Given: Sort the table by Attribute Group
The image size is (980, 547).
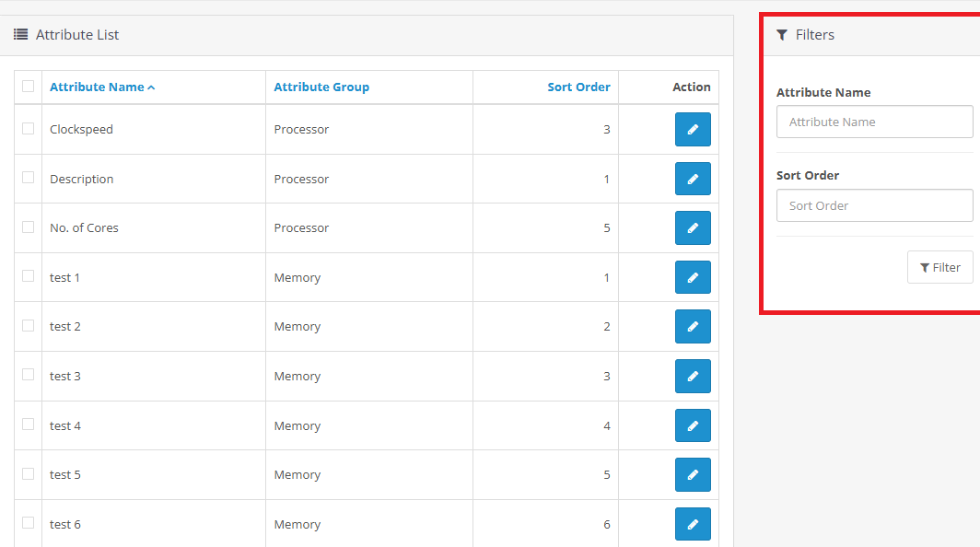Looking at the screenshot, I should tap(321, 87).
